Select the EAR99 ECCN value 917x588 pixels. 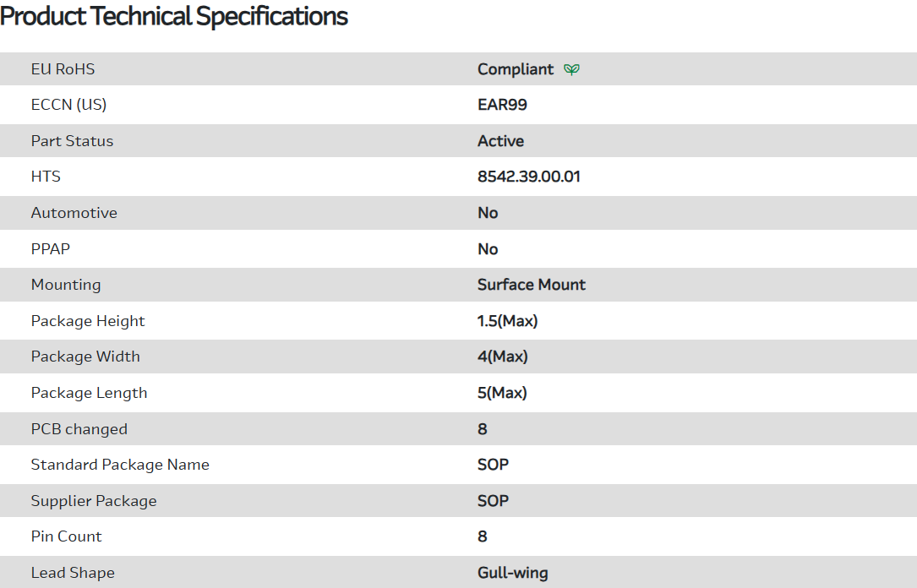pyautogui.click(x=502, y=105)
